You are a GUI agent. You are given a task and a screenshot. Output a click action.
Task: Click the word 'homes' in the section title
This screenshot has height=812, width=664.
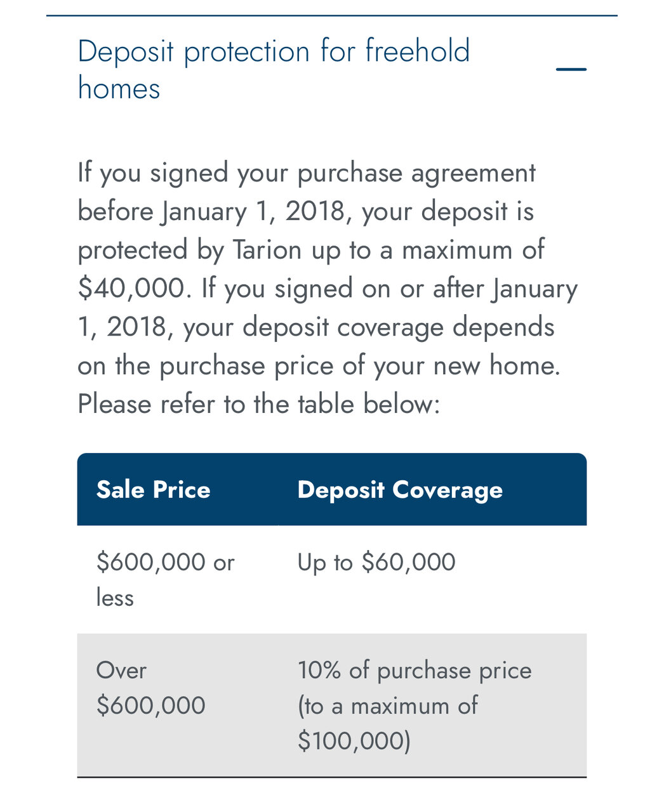click(119, 88)
